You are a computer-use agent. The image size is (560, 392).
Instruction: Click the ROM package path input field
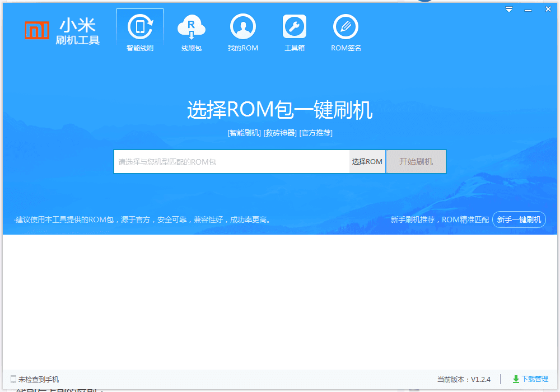pyautogui.click(x=231, y=162)
